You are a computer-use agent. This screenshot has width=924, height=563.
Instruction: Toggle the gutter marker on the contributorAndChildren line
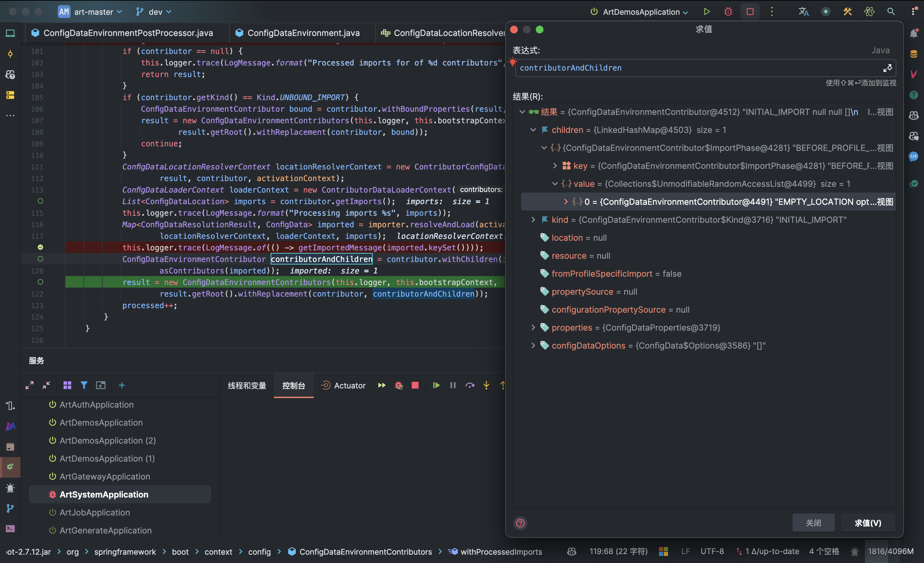(x=40, y=259)
